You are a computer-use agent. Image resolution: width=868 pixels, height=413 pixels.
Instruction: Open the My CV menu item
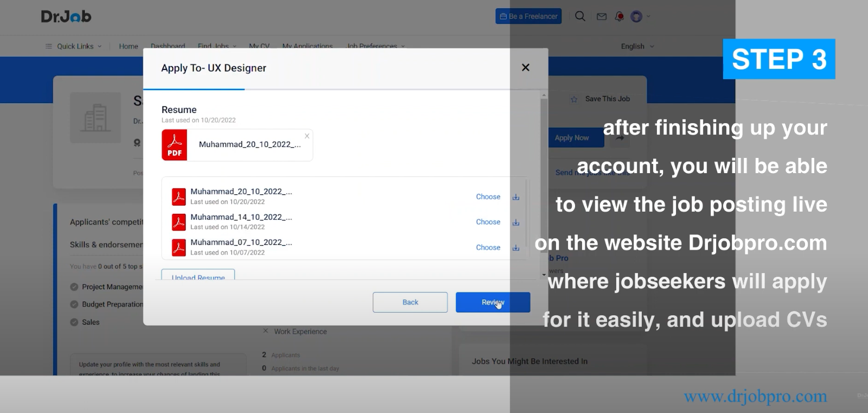click(259, 46)
